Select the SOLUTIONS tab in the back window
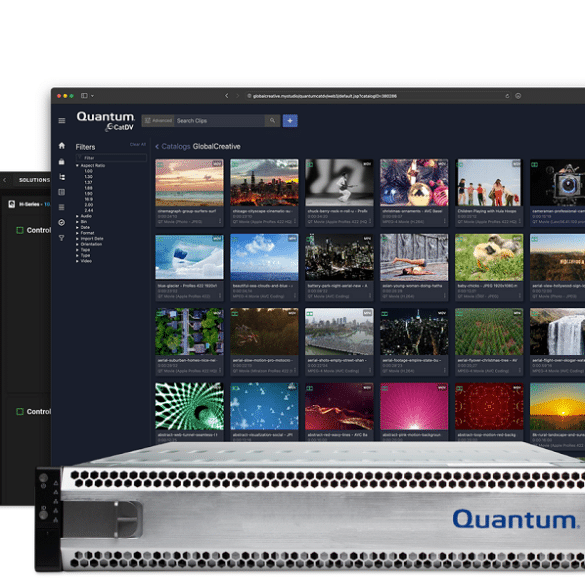 pyautogui.click(x=34, y=180)
